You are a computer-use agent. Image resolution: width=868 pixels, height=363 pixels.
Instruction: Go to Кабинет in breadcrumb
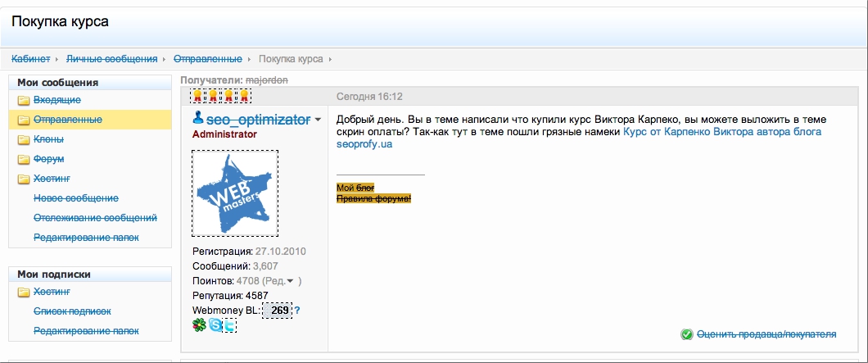(x=30, y=59)
